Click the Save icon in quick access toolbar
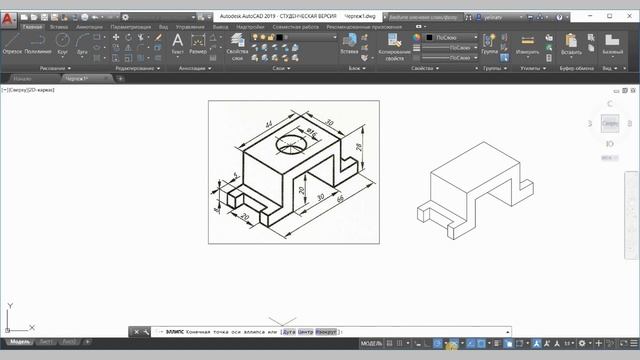640x360 pixels. coord(44,17)
